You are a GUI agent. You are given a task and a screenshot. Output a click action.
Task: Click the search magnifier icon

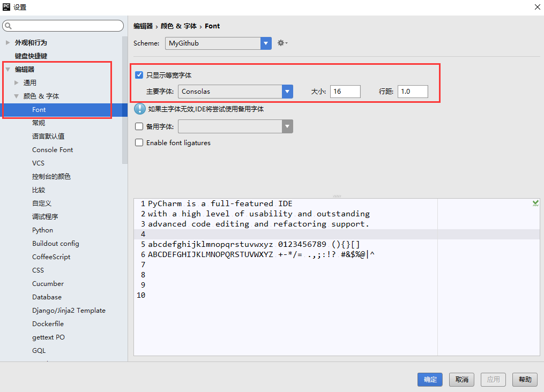9,26
